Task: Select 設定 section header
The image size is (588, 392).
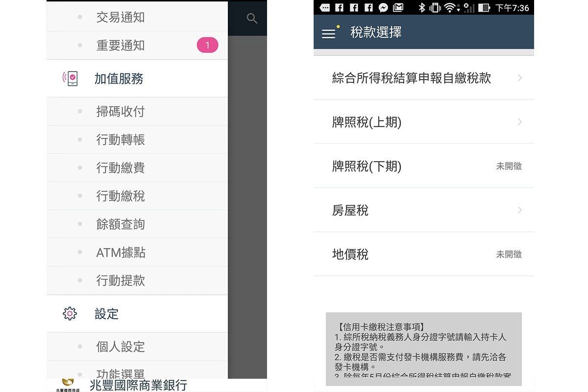Action: [x=137, y=314]
